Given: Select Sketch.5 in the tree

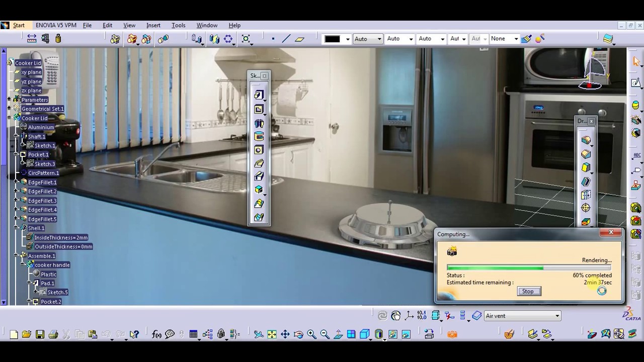Looking at the screenshot, I should point(57,292).
